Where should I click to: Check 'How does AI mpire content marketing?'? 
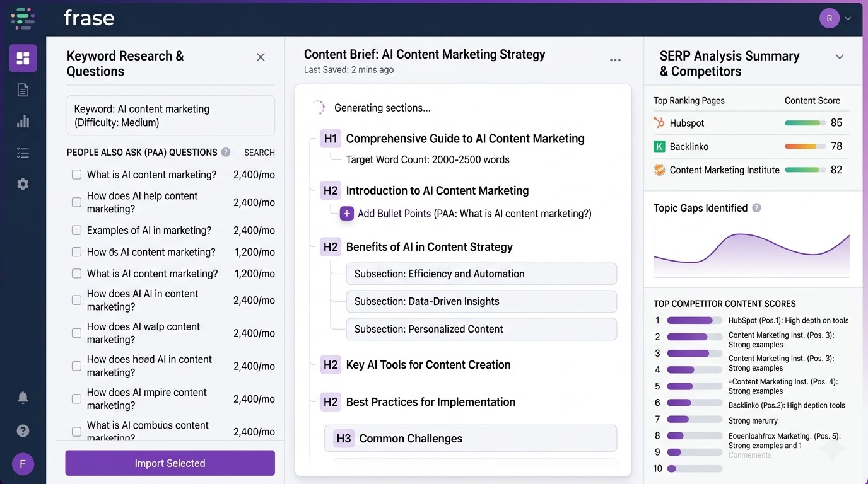(76, 399)
